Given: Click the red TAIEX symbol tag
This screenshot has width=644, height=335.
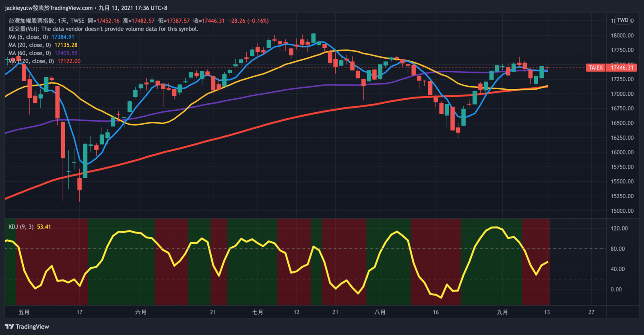Looking at the screenshot, I should 596,68.
